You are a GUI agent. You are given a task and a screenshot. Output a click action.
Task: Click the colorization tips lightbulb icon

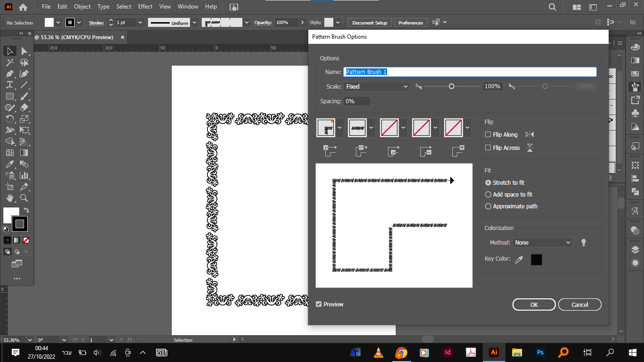coord(583,242)
